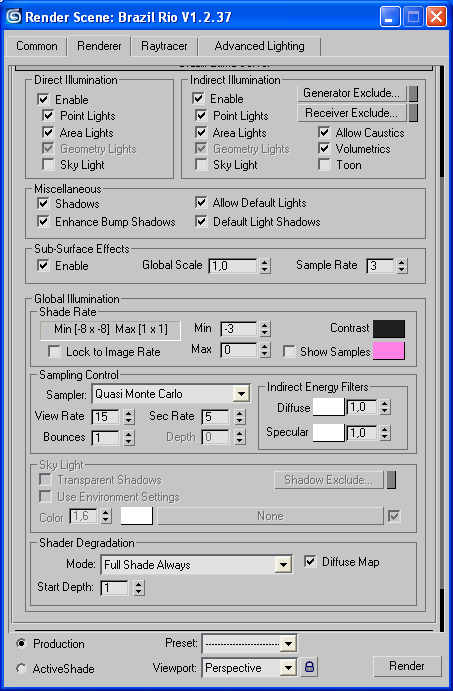The height and width of the screenshot is (691, 453).
Task: Click Bounces spinner arrows
Action: tap(129, 438)
